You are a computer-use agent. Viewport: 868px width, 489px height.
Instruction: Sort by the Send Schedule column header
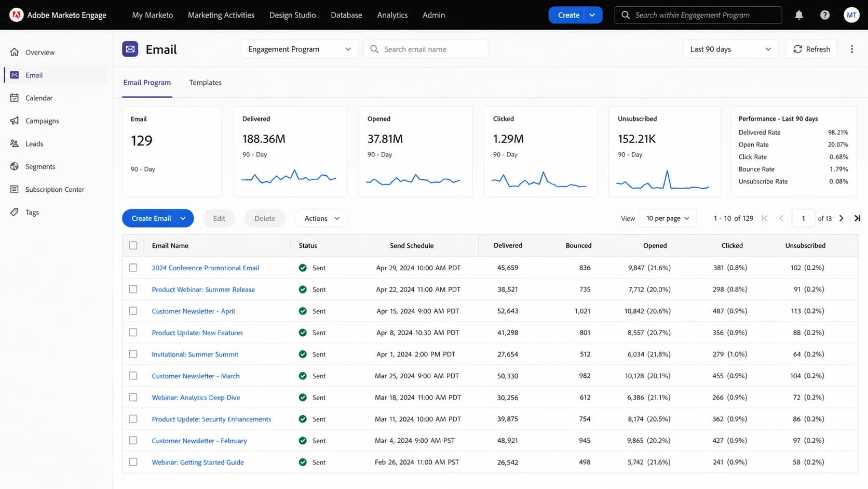click(412, 245)
